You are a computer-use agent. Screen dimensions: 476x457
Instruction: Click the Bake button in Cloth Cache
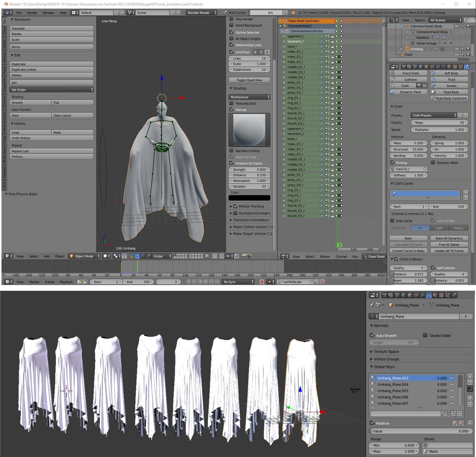pyautogui.click(x=408, y=238)
